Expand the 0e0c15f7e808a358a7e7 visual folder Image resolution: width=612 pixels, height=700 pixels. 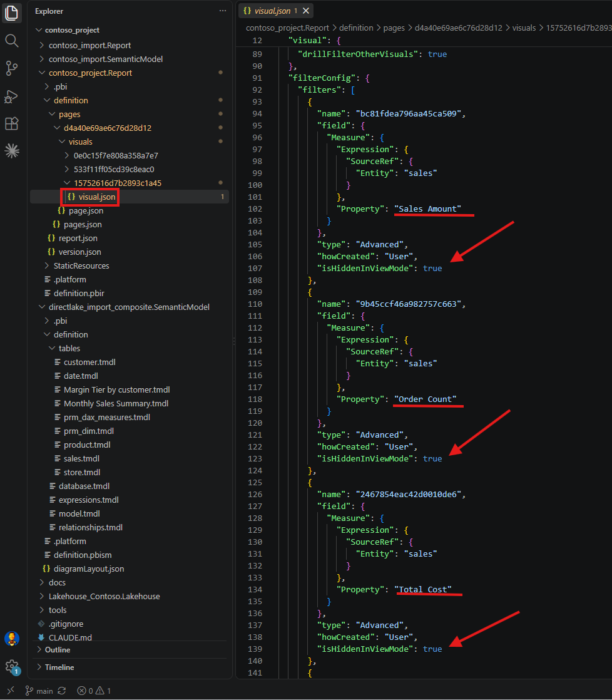click(116, 155)
